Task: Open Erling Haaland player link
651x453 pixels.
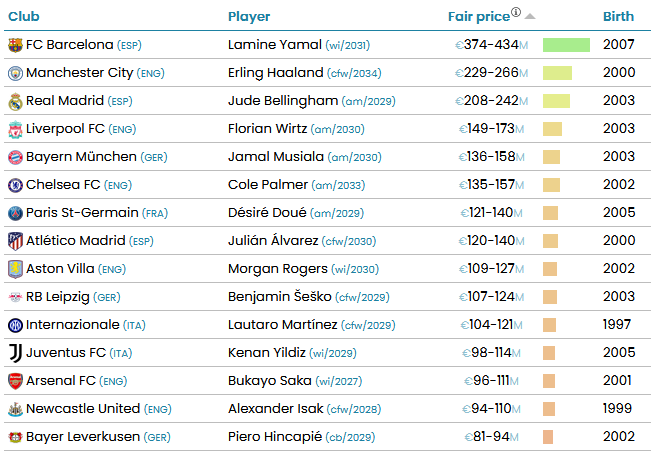Action: coord(276,73)
